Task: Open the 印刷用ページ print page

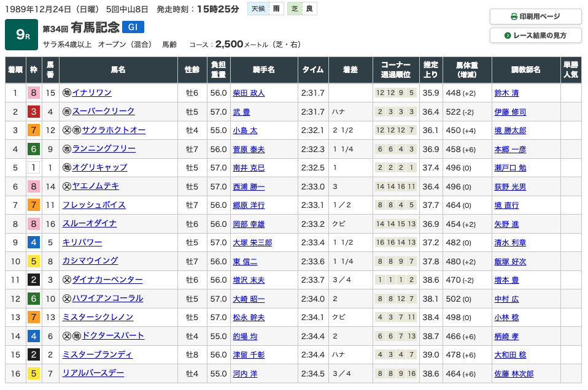Action: coord(535,17)
